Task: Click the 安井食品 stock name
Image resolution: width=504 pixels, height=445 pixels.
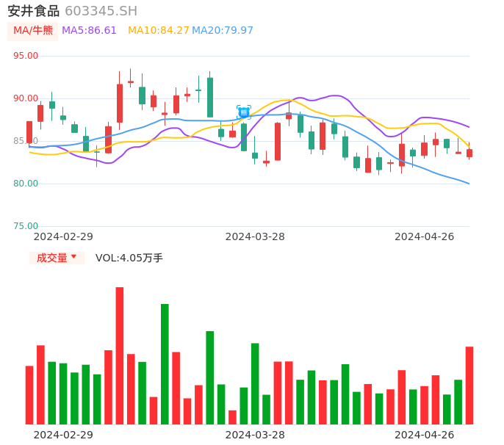Action: tap(33, 11)
